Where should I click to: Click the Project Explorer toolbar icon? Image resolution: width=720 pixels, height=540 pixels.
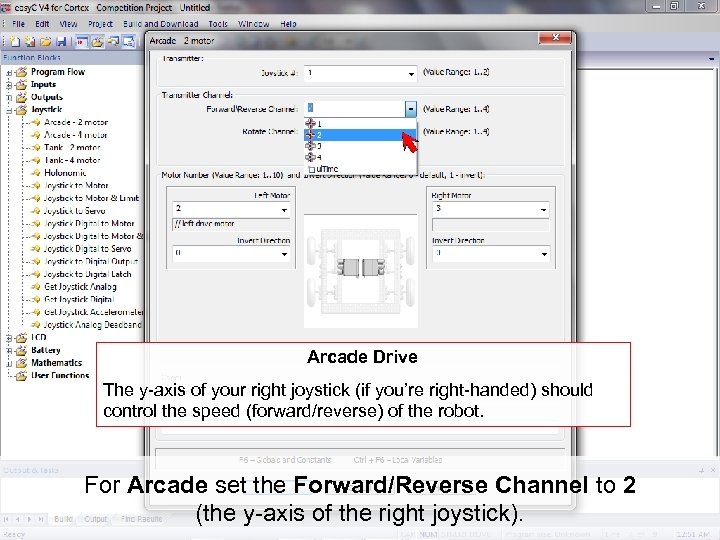pos(113,42)
